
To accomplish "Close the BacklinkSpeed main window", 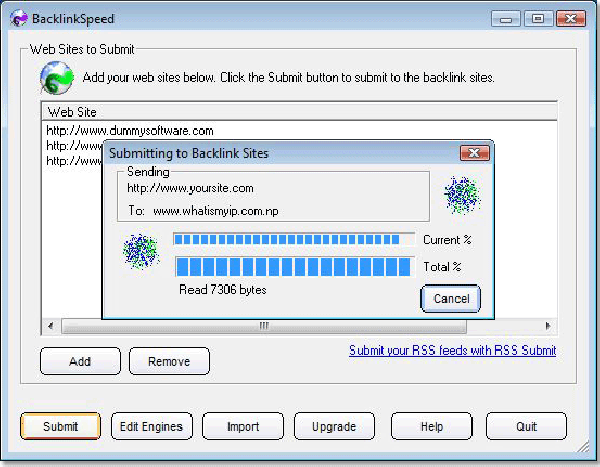I will (x=571, y=18).
